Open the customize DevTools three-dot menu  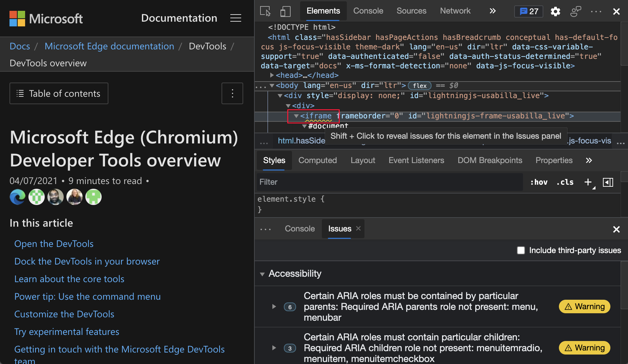[596, 11]
